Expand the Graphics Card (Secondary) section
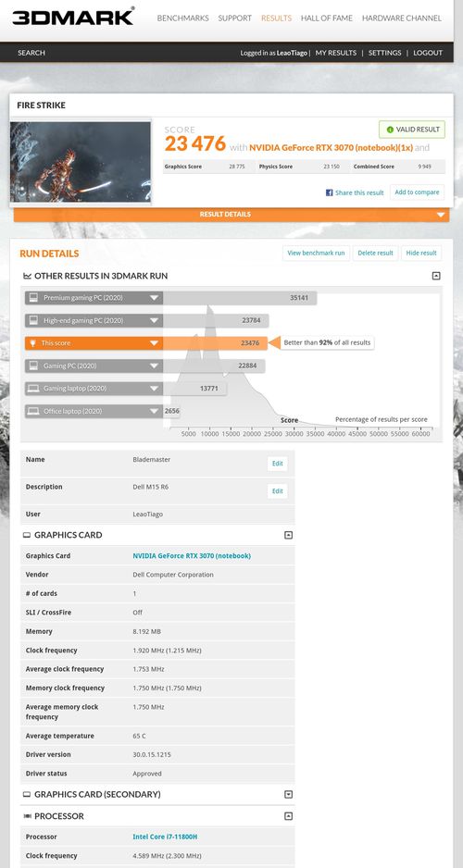The height and width of the screenshot is (868, 463). click(x=288, y=794)
